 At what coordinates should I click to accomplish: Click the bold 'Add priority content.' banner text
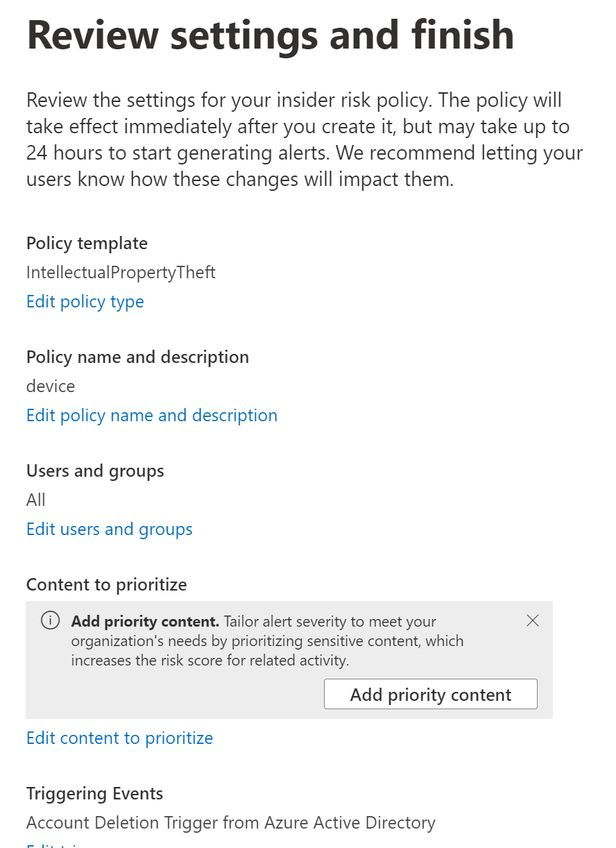click(x=145, y=621)
